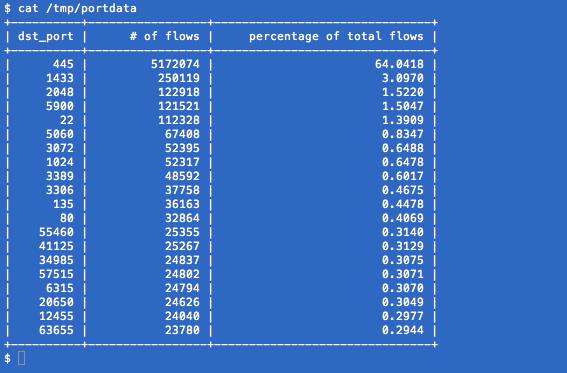Screen dimensions: 567x373
Task: Select port 1433 in the table
Action: pos(60,78)
